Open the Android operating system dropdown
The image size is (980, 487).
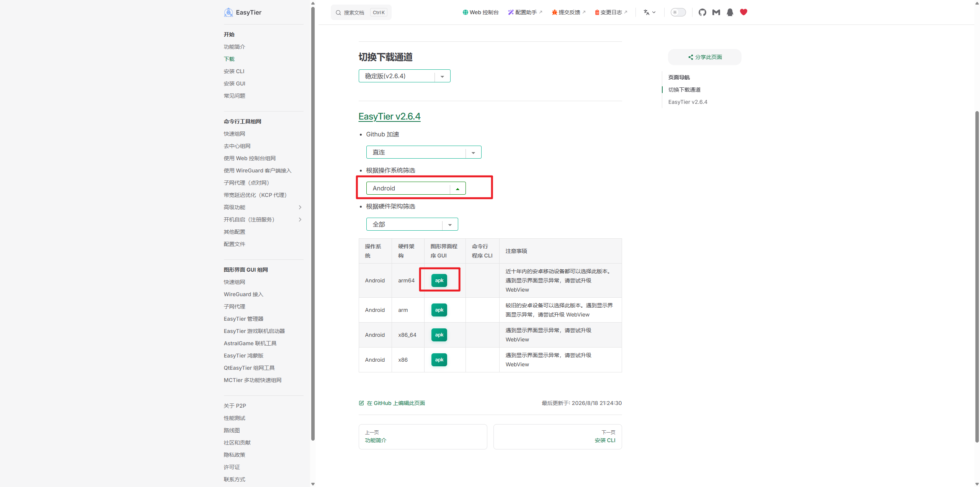pyautogui.click(x=416, y=188)
